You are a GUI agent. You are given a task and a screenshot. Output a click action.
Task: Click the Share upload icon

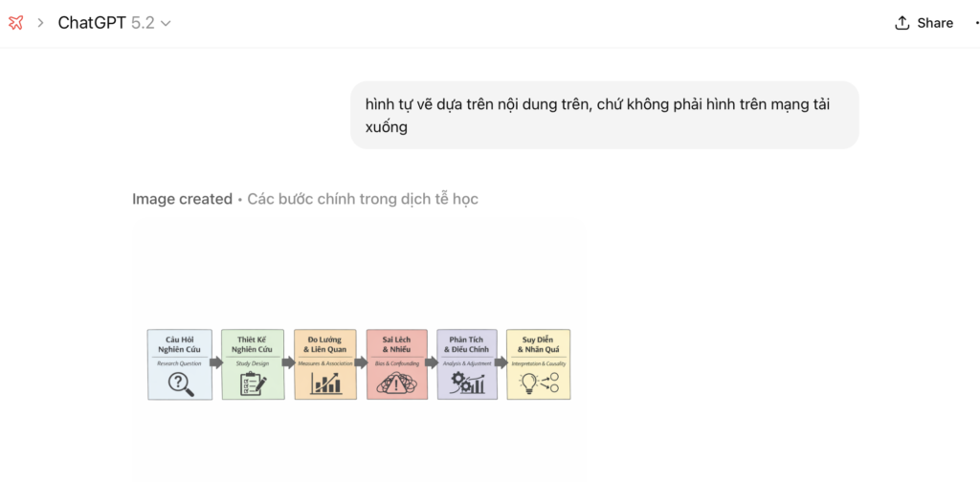pyautogui.click(x=902, y=23)
